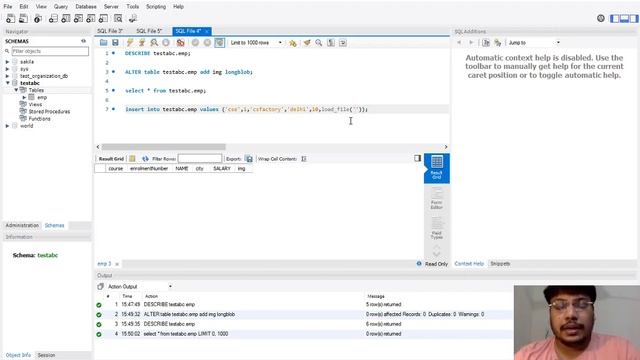Screen dimensions: 640x360
Task: Click the commit transaction icon
Action: click(196, 42)
